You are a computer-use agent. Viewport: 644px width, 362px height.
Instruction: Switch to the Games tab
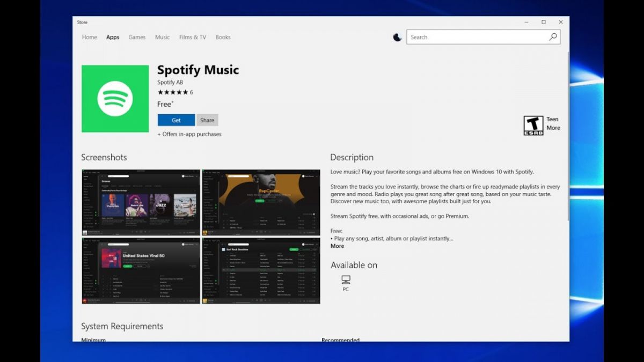pos(137,37)
